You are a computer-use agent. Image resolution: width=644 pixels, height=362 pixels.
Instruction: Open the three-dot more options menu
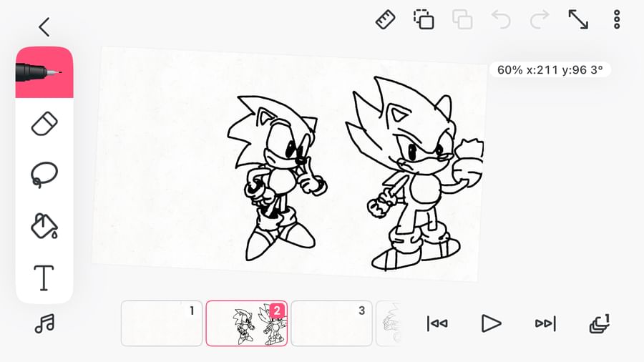(x=617, y=19)
